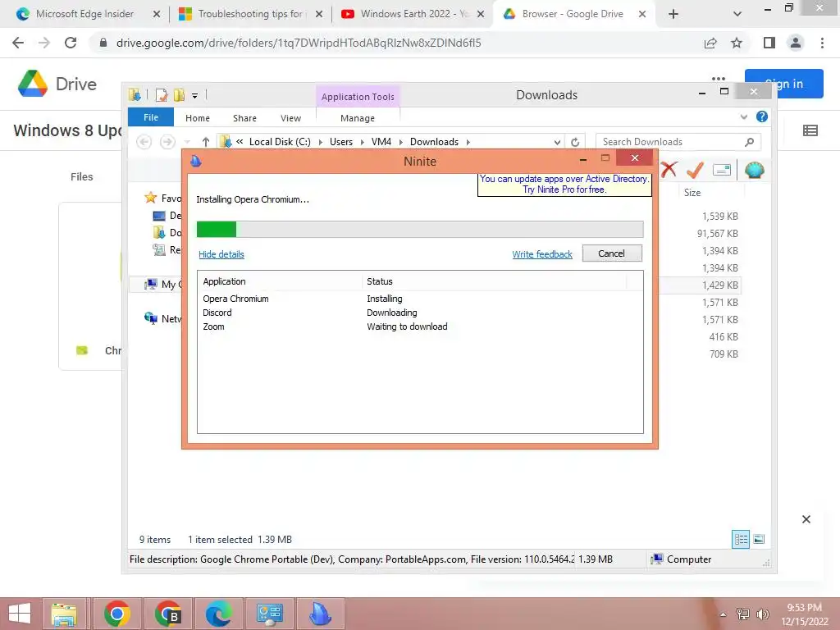The width and height of the screenshot is (840, 630).
Task: Select Opera Chromium row in Ninite list
Action: tap(419, 299)
